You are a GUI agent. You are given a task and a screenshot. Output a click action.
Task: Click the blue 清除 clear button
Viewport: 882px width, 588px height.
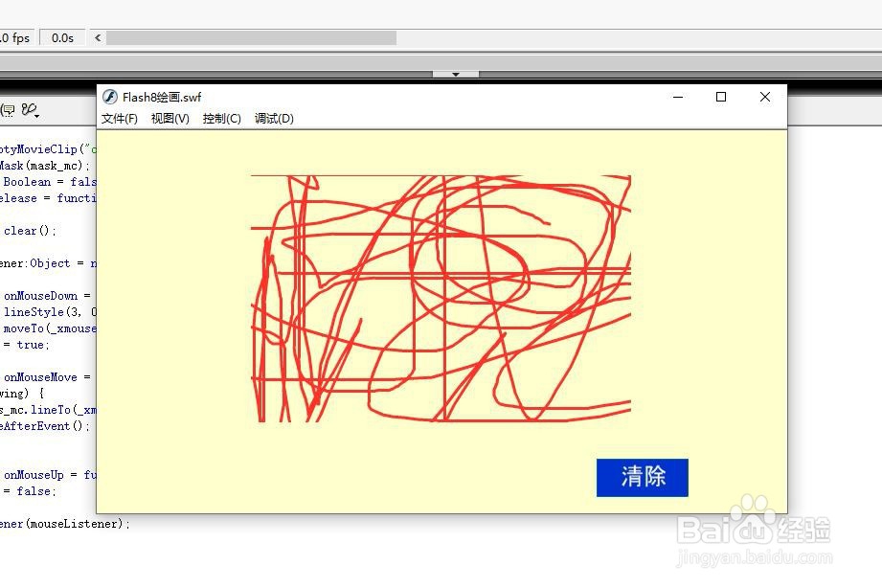[x=642, y=477]
